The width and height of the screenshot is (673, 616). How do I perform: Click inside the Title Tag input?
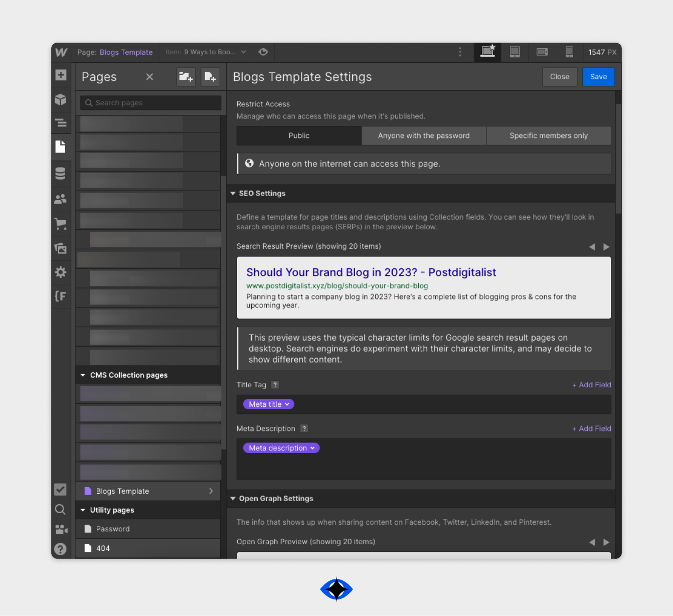(x=424, y=404)
